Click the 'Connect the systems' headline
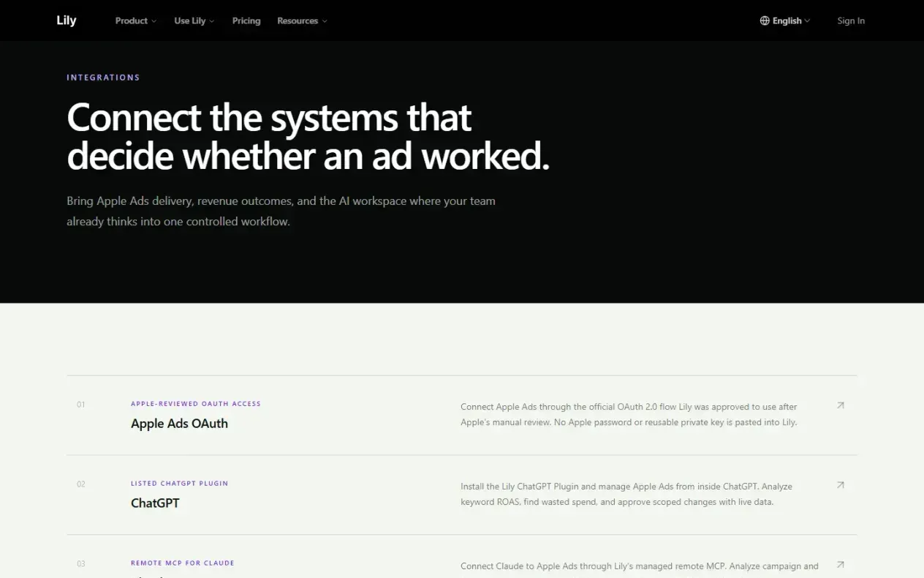This screenshot has height=578, width=924. [308, 137]
